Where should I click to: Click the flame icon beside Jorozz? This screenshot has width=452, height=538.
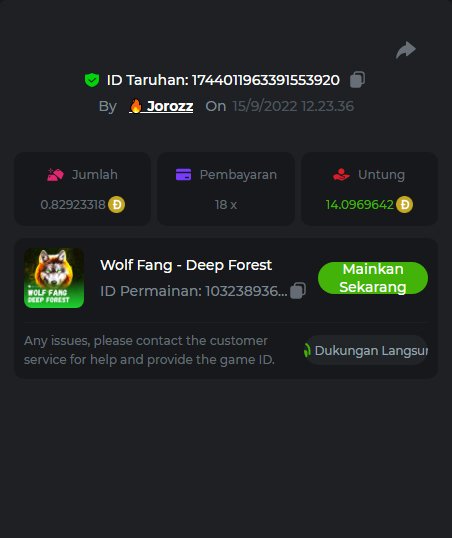(x=136, y=106)
